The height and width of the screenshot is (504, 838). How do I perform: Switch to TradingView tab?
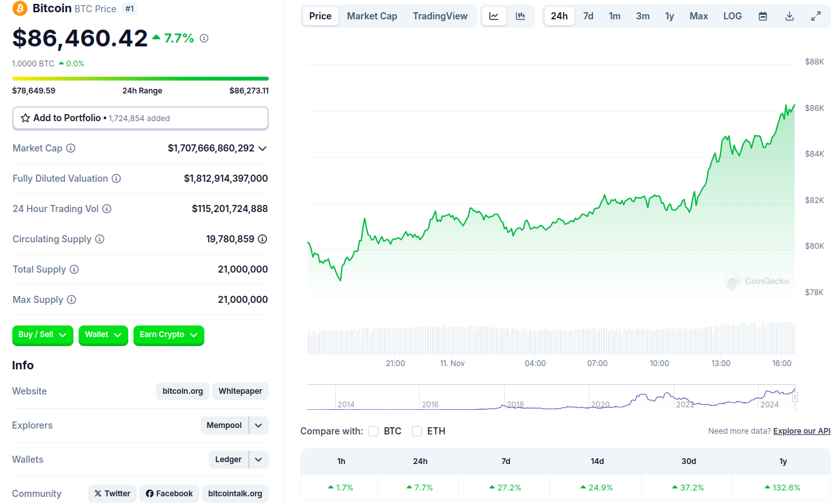(440, 16)
